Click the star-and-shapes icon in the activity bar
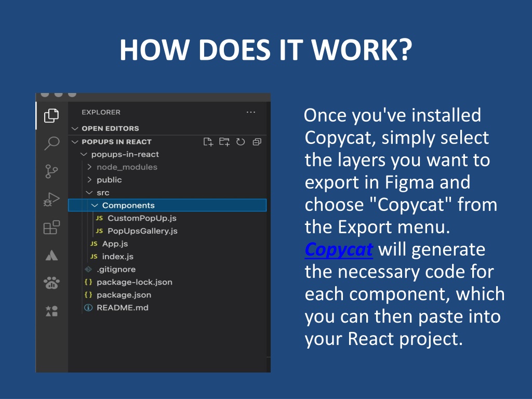 51,311
